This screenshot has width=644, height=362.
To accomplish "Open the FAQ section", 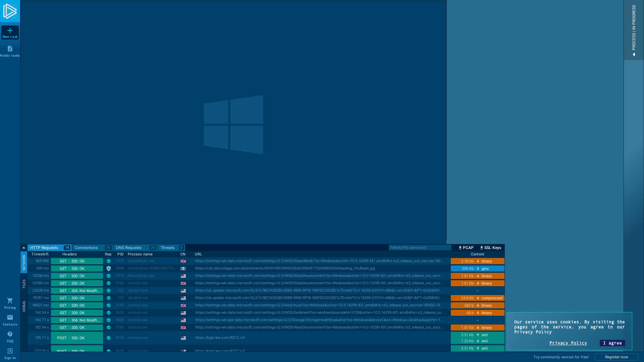I will pos(10,337).
